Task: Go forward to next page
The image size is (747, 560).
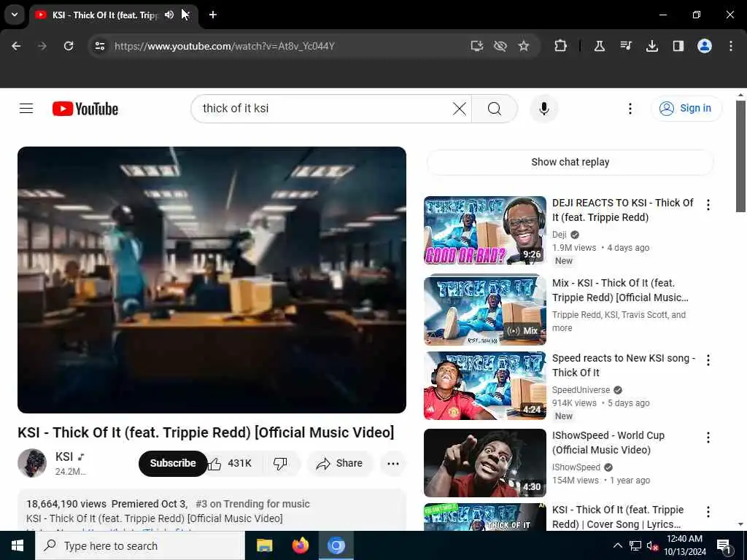Action: pyautogui.click(x=42, y=46)
